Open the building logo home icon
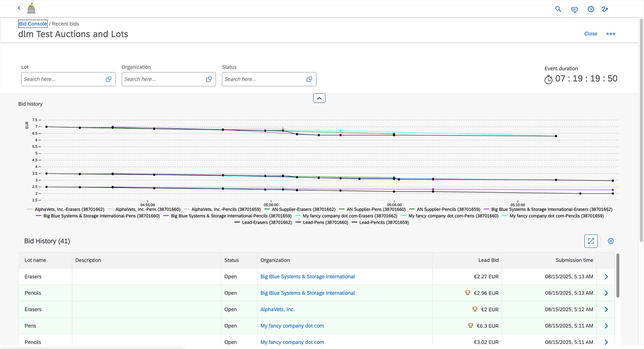This screenshot has width=644, height=349. pyautogui.click(x=32, y=8)
